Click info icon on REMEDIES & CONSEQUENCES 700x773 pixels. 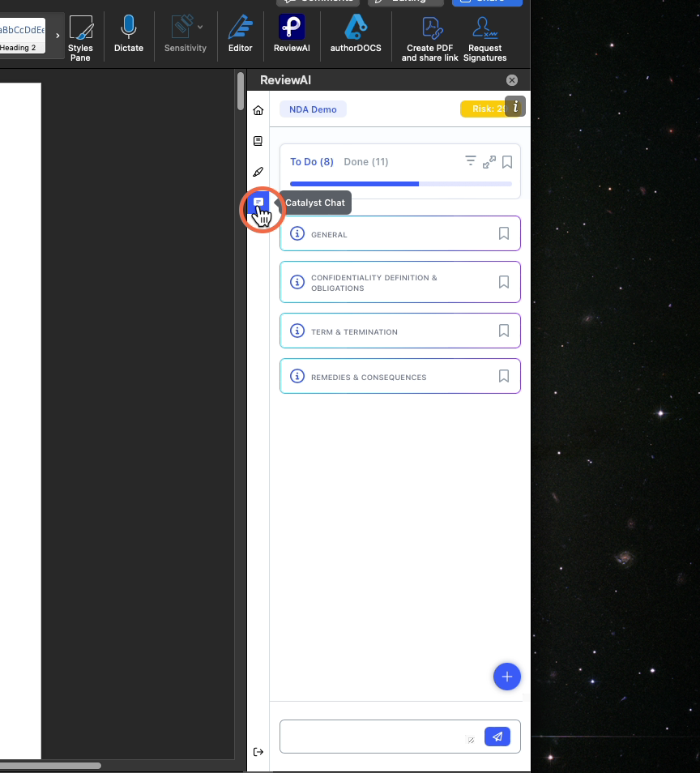coord(297,376)
